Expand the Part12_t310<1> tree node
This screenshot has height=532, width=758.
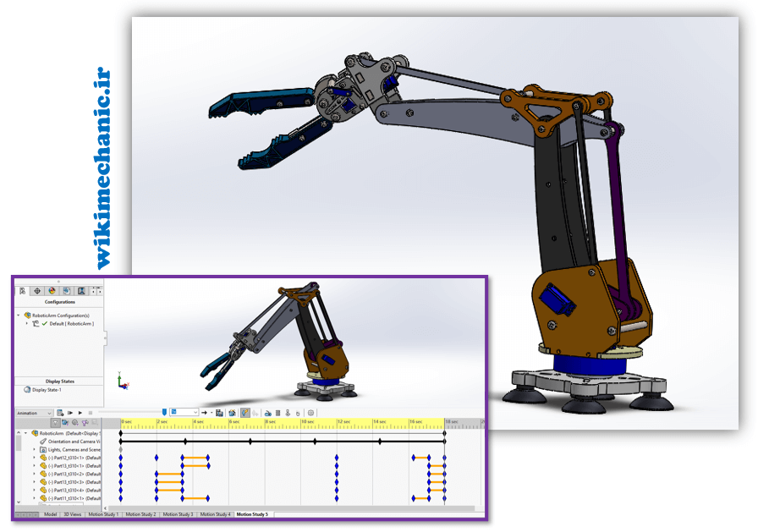coord(35,458)
